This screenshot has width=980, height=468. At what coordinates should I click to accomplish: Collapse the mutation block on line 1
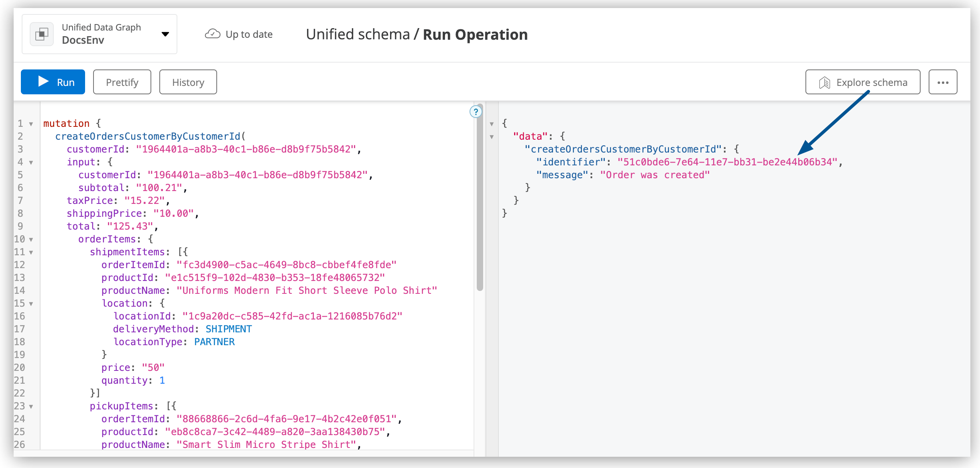tap(31, 124)
